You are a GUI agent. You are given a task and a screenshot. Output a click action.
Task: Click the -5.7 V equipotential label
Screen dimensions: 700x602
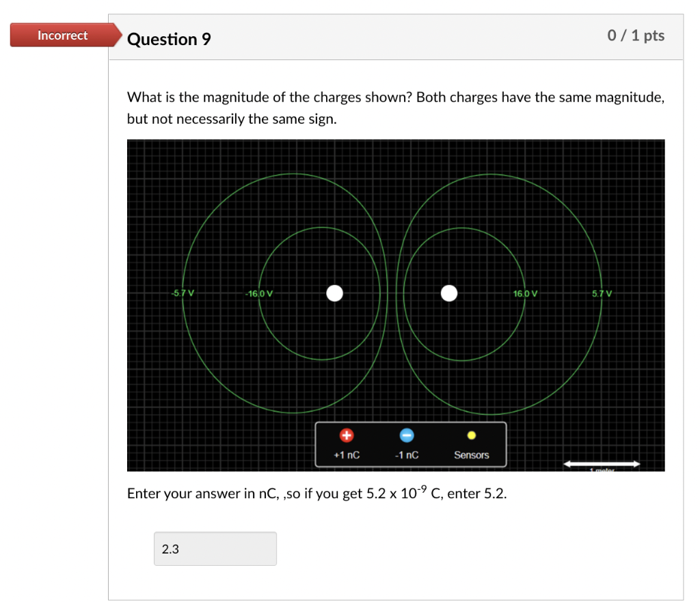[183, 293]
